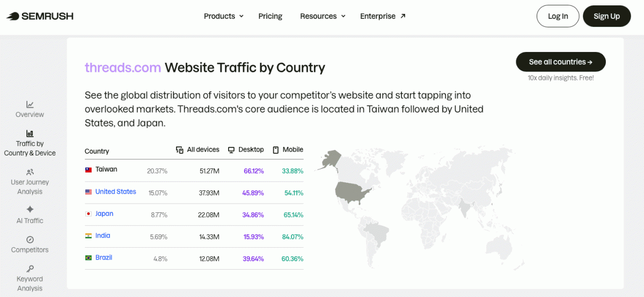Click Taiwan's 66.12% desktop value
The height and width of the screenshot is (297, 644).
pyautogui.click(x=253, y=171)
